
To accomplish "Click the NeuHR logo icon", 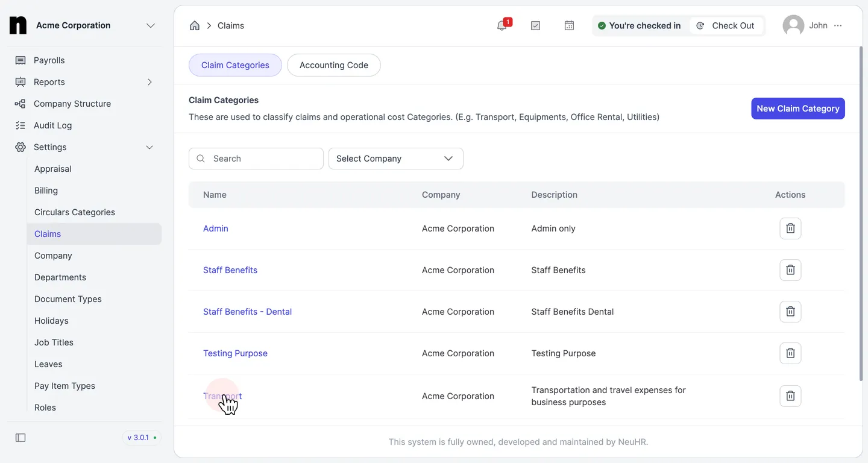I will pos(18,25).
